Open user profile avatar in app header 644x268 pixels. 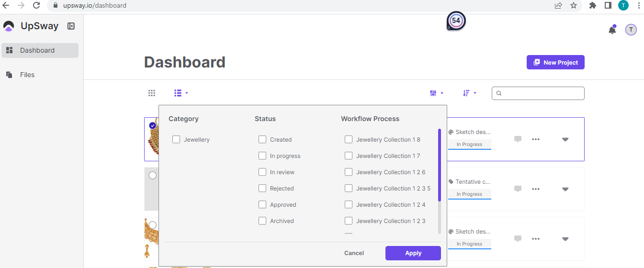[631, 30]
